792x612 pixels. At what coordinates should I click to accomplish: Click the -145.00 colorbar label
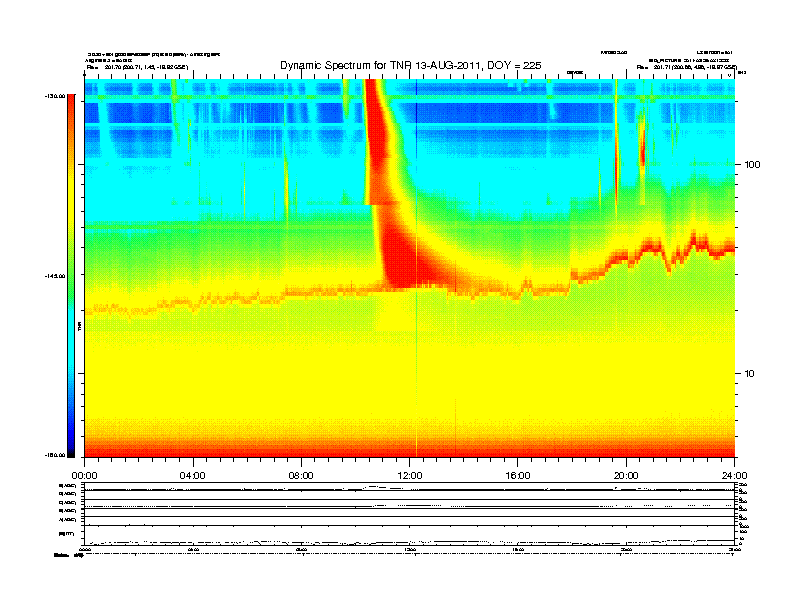coord(56,276)
